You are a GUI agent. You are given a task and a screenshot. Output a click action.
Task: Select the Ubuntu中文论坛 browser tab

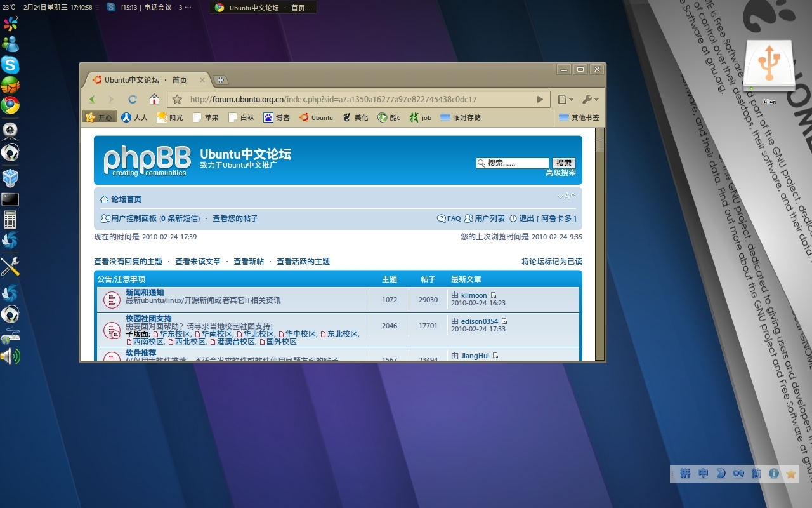click(x=146, y=80)
